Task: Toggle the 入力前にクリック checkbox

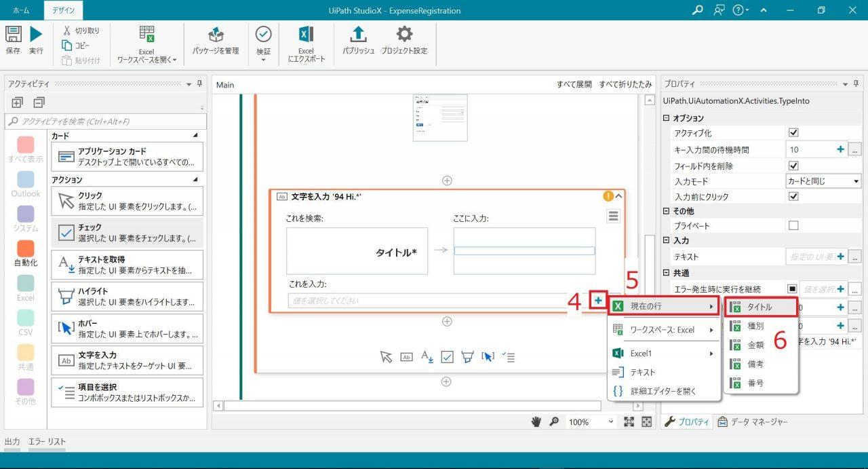Action: point(793,196)
